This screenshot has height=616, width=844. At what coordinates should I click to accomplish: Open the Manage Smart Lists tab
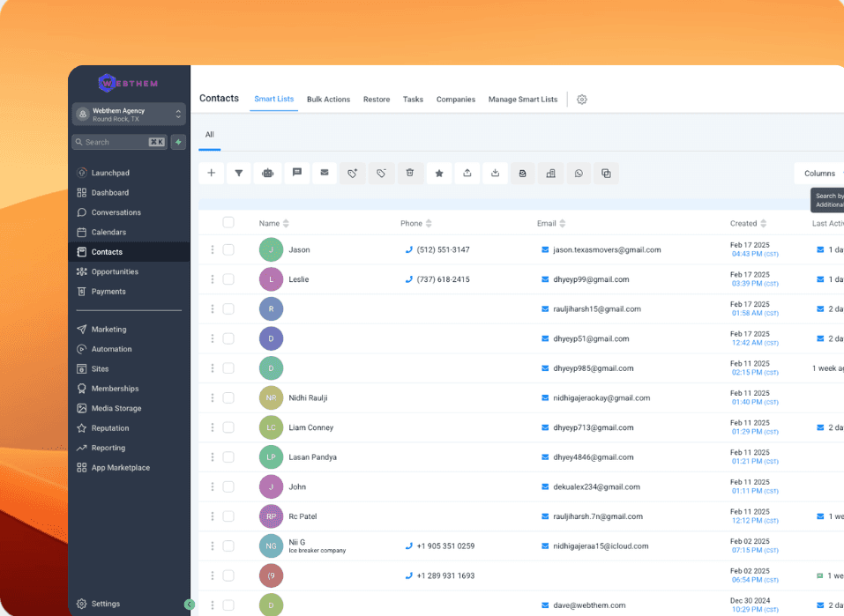coord(523,100)
